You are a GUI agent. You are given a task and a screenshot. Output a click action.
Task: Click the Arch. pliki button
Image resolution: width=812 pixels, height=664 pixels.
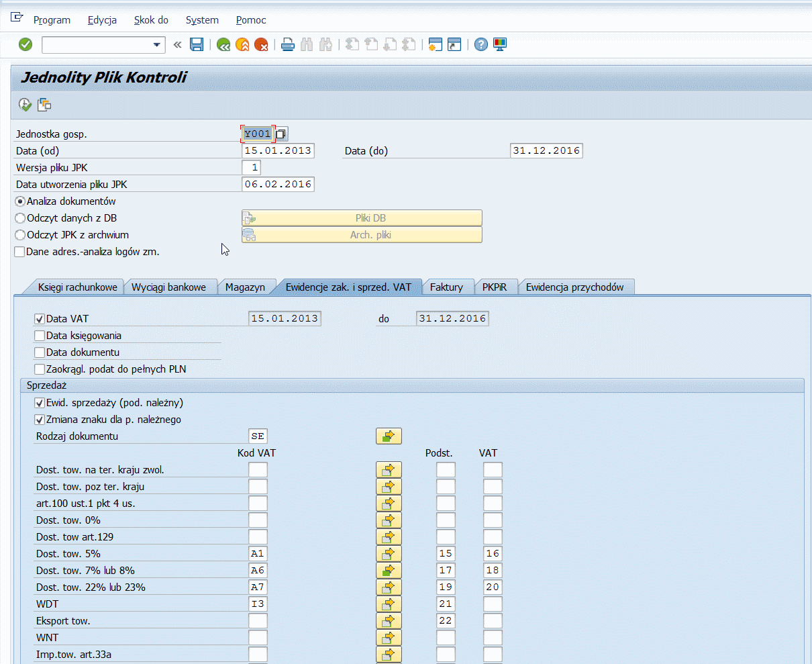(362, 235)
